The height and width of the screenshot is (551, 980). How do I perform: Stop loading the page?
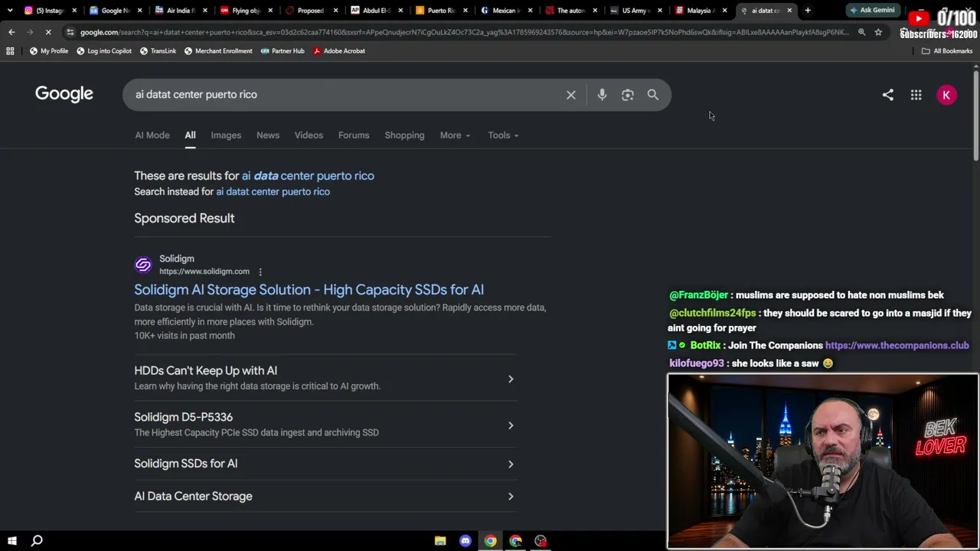tap(48, 32)
